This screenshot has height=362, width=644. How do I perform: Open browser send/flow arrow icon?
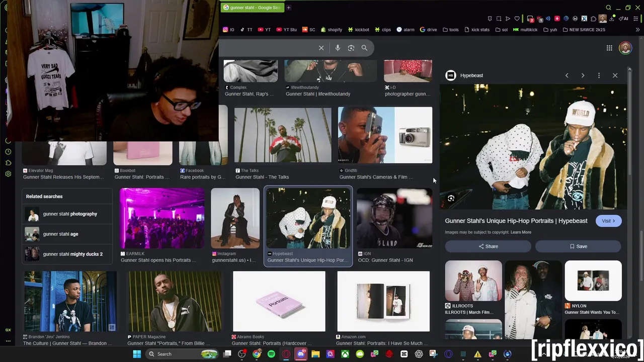pyautogui.click(x=508, y=19)
